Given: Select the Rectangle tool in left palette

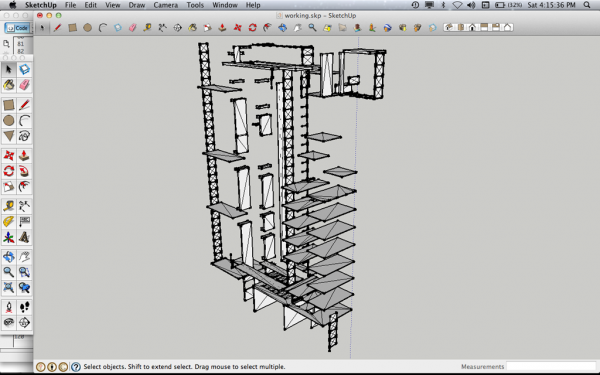Looking at the screenshot, I should 9,105.
